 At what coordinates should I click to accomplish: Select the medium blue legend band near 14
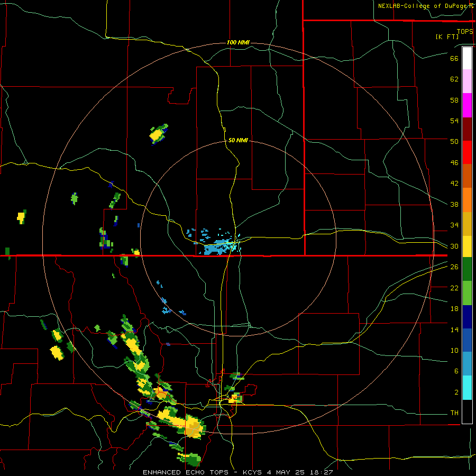point(467,340)
